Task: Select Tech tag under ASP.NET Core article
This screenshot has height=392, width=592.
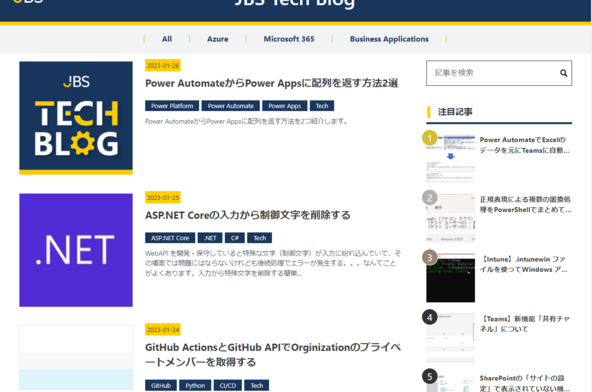Action: pyautogui.click(x=260, y=238)
